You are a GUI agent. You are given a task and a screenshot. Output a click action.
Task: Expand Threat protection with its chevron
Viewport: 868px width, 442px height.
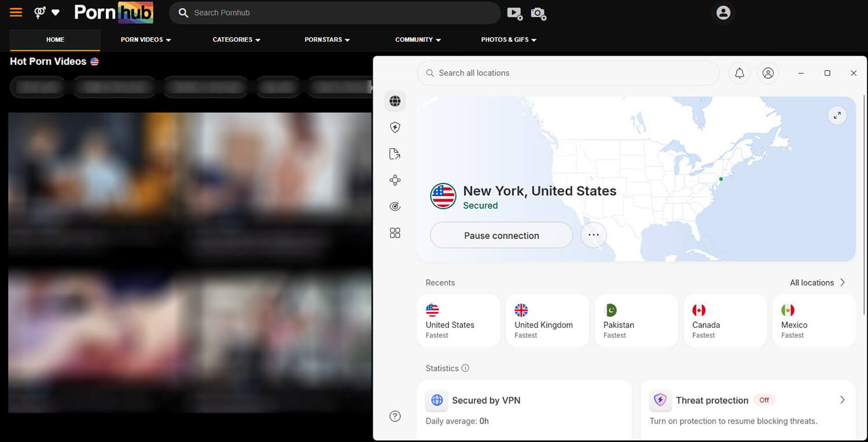tap(843, 400)
